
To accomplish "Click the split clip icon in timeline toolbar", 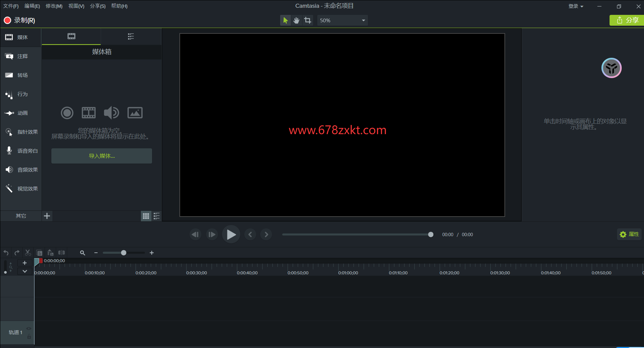I will [x=61, y=253].
